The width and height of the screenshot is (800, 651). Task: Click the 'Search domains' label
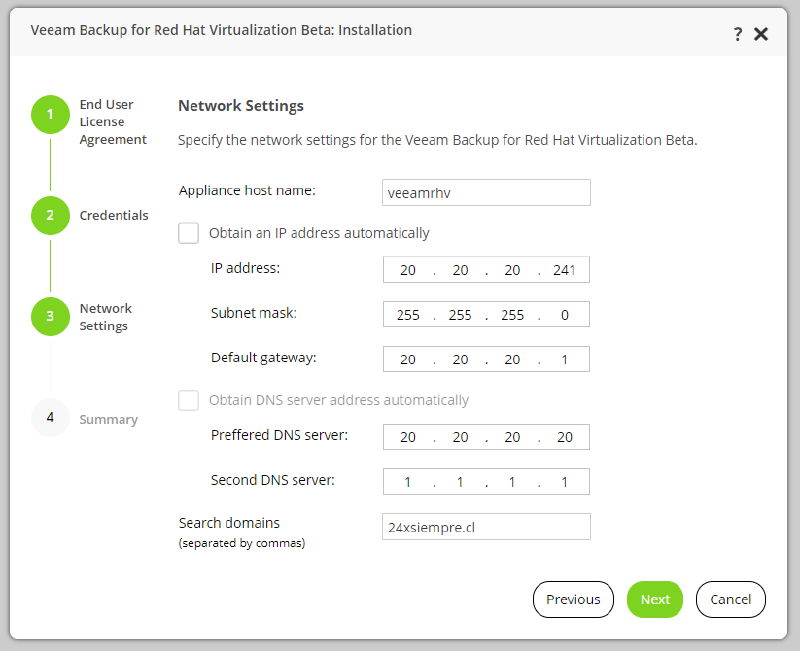point(229,523)
